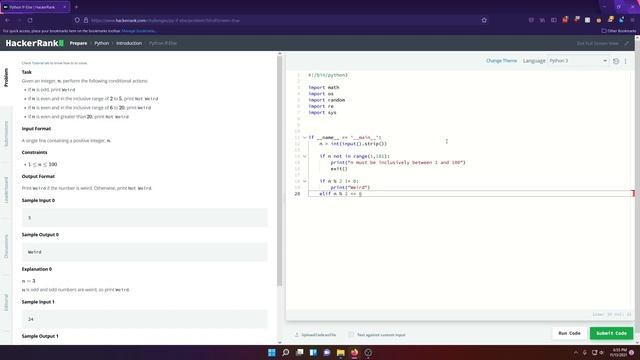The height and width of the screenshot is (360, 640).
Task: Click the Change Theme link
Action: [x=501, y=61]
